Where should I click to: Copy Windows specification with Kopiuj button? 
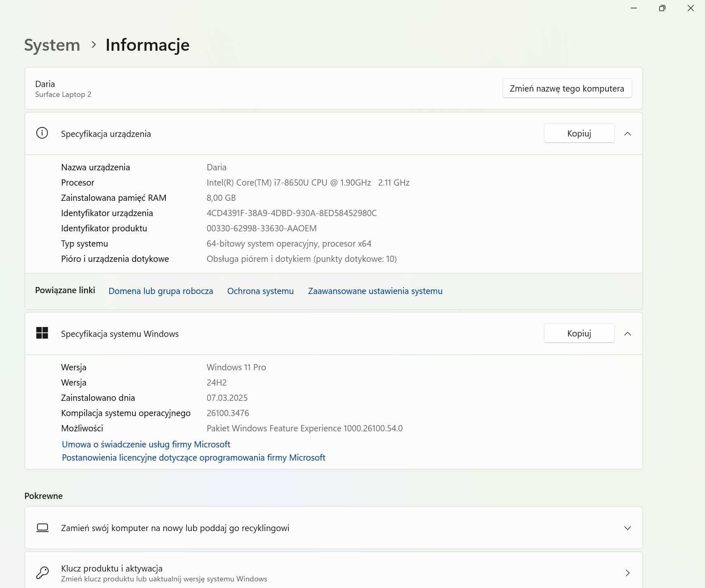(x=579, y=333)
